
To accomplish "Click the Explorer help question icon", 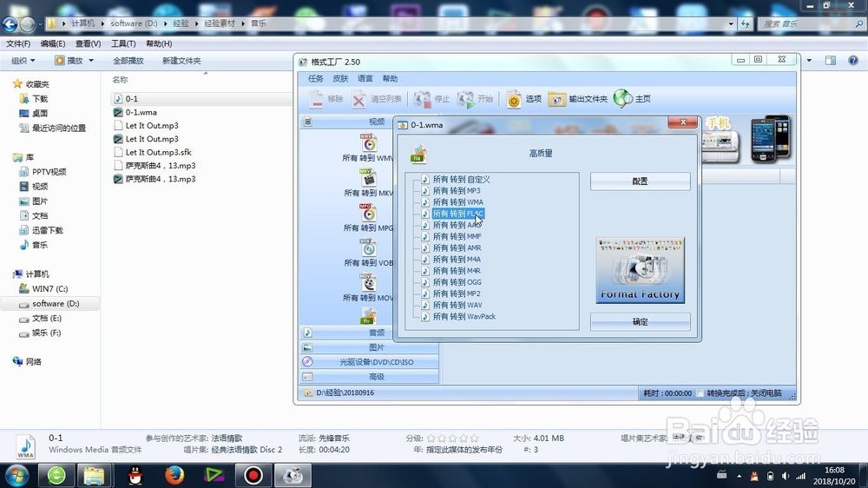I will click(x=853, y=61).
